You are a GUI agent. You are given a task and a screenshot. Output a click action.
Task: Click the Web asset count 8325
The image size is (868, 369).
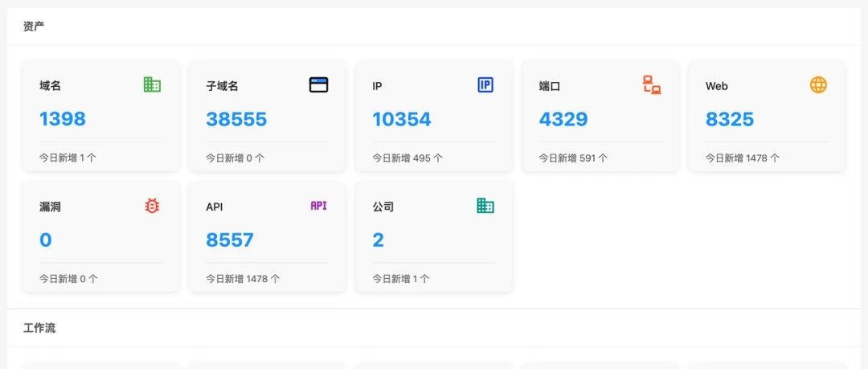click(730, 118)
